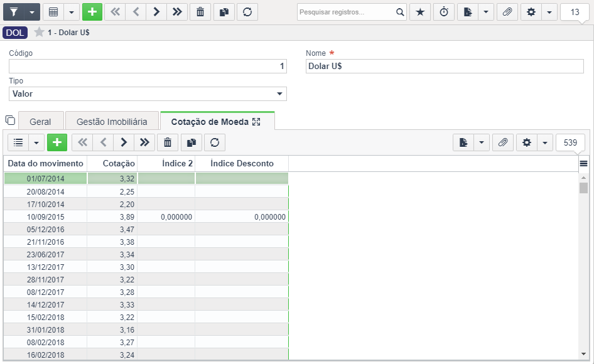Duplicate the record with top copy icon
The image size is (594, 364).
click(x=224, y=12)
